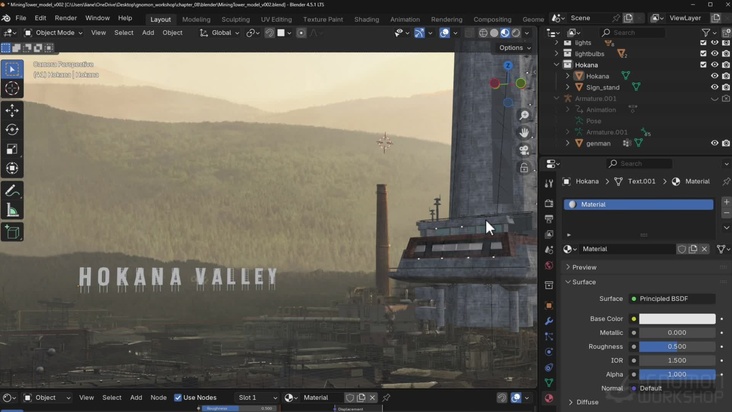The image size is (732, 412).
Task: Toggle exclude checkbox for Hokana collection
Action: click(x=704, y=65)
